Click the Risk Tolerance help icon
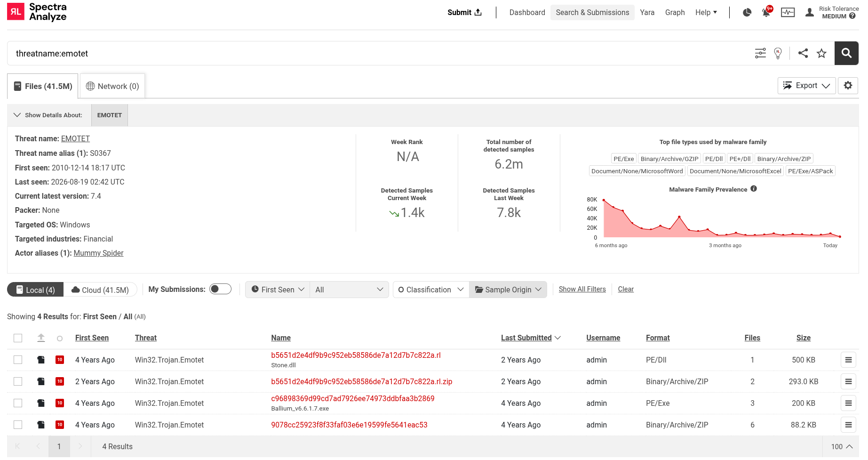 (852, 16)
